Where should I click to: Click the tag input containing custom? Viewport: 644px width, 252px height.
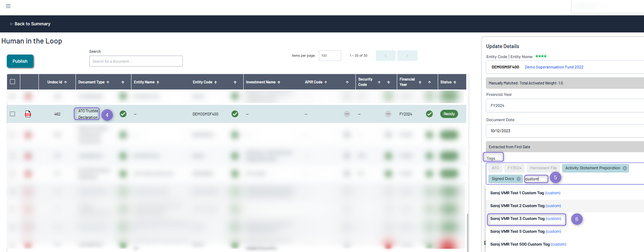click(x=536, y=179)
